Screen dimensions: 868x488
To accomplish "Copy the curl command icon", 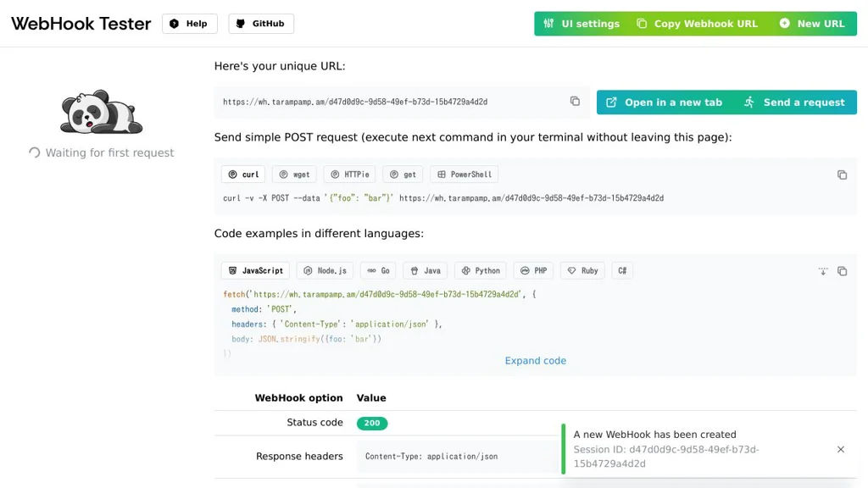I will click(x=842, y=175).
